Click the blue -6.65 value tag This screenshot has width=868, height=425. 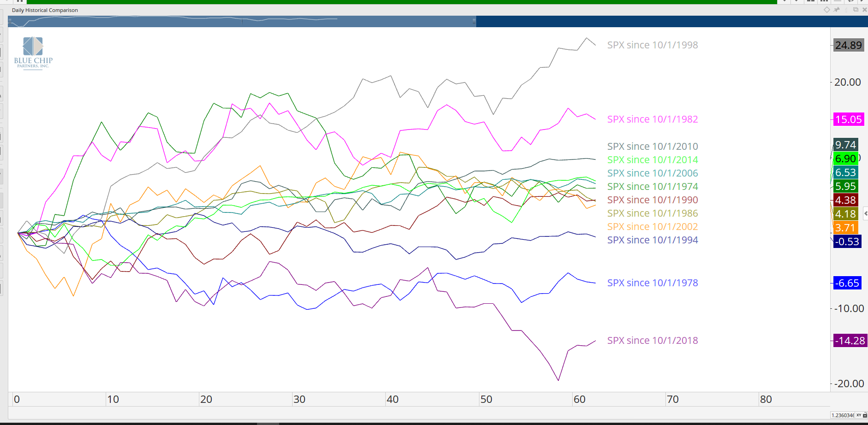(847, 283)
